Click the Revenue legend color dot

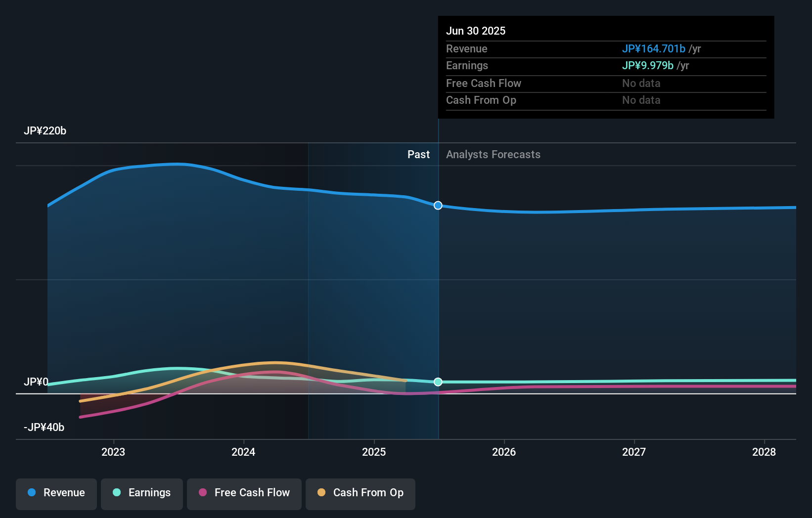pos(32,493)
